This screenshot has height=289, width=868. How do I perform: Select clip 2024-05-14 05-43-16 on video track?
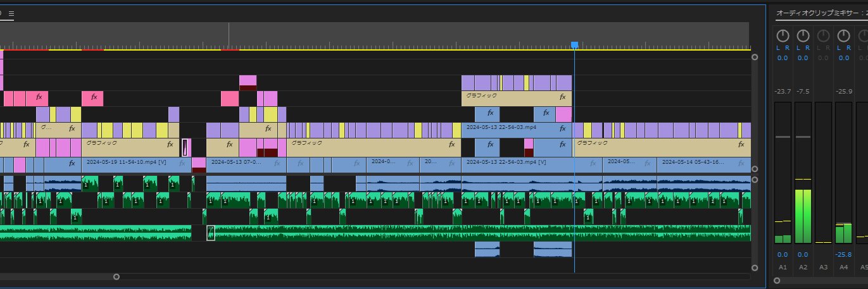[703, 165]
